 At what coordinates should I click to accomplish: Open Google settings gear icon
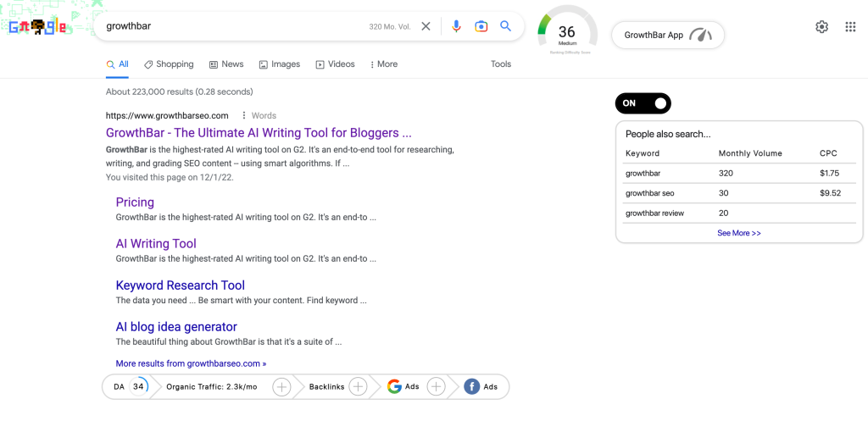821,26
